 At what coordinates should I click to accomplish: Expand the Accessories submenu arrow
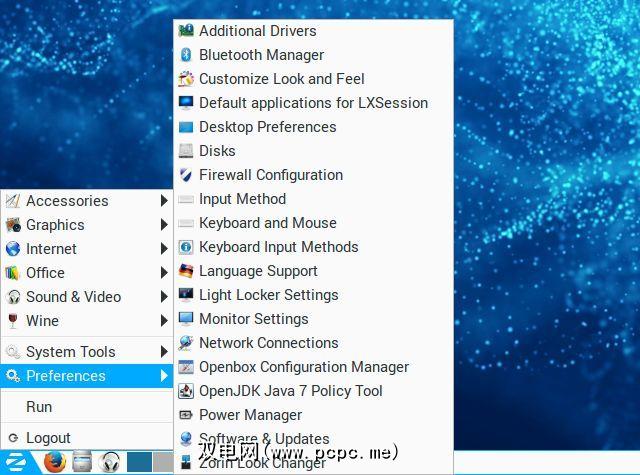click(x=164, y=201)
